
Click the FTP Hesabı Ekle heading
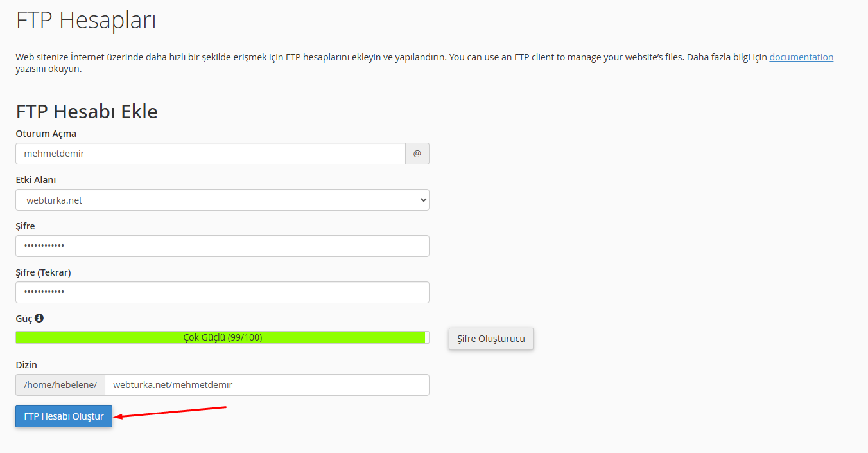click(x=87, y=111)
